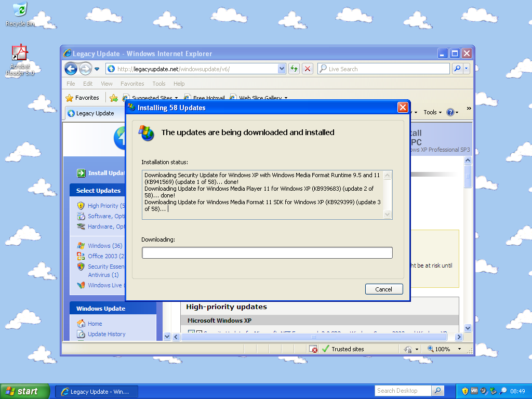
Task: Switch to Legacy Update taskbar button
Action: pos(97,392)
